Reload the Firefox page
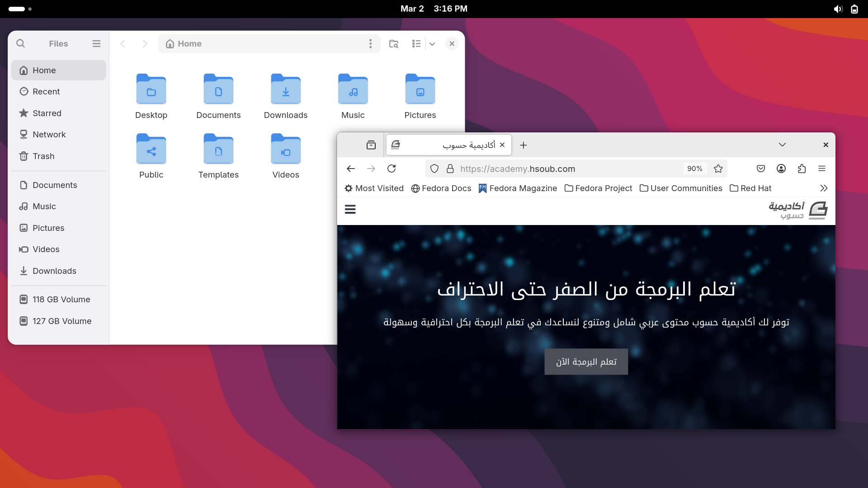 [392, 169]
